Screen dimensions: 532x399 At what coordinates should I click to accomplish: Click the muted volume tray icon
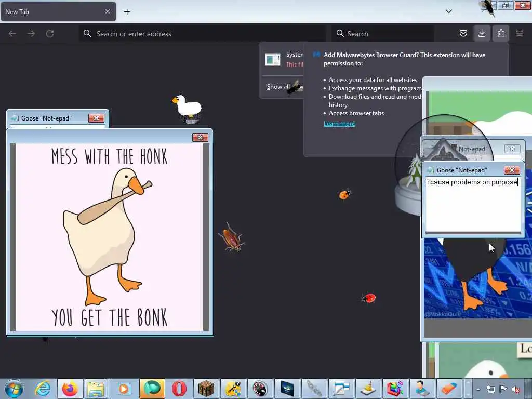click(516, 389)
